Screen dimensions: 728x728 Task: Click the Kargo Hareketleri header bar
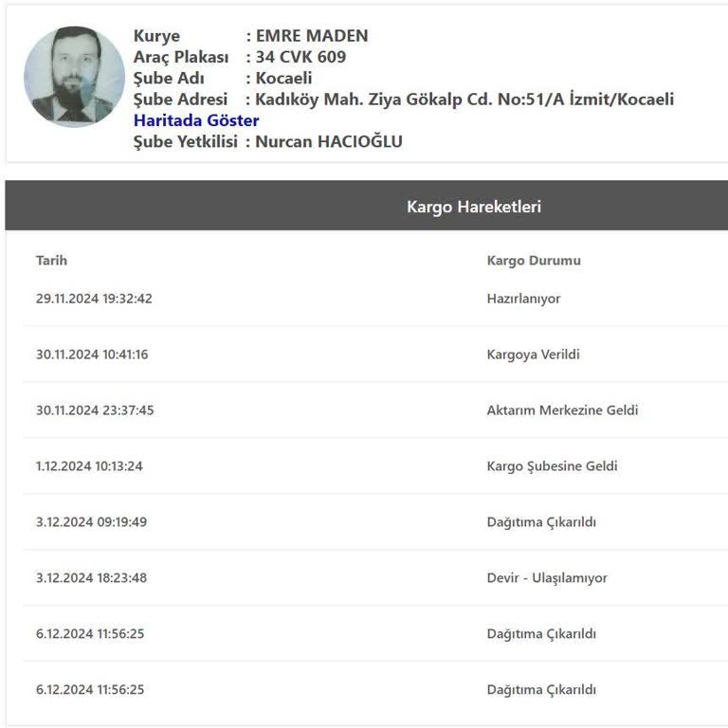(366, 205)
